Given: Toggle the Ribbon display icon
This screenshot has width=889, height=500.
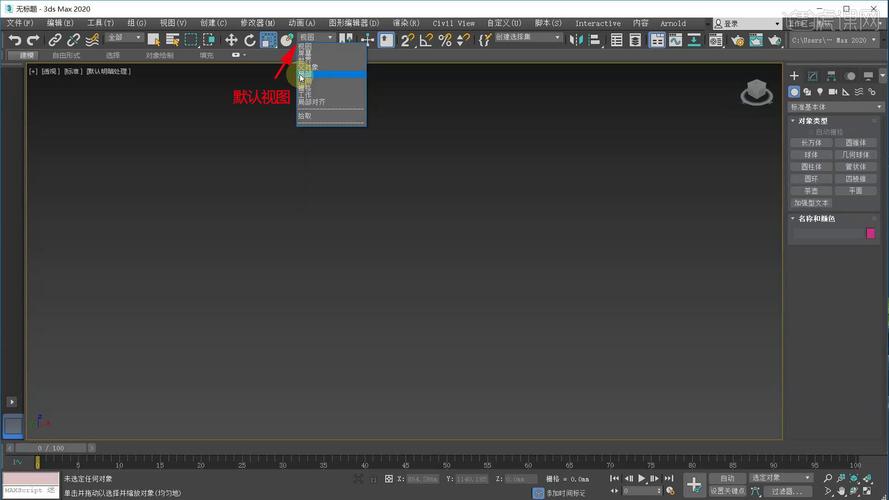Looking at the screenshot, I should click(657, 40).
